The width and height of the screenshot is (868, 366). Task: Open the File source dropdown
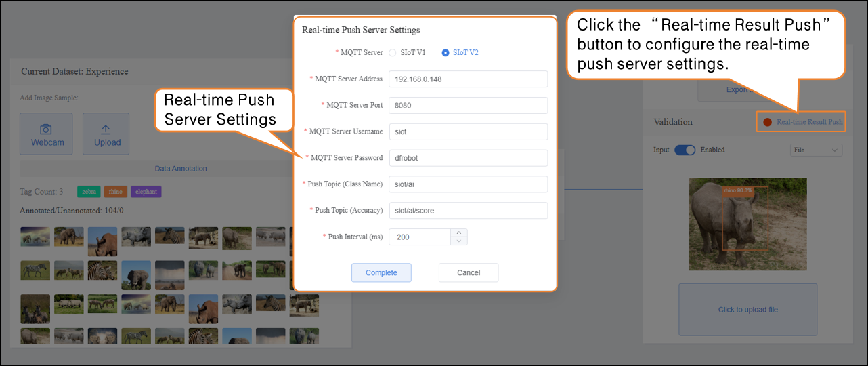point(816,150)
